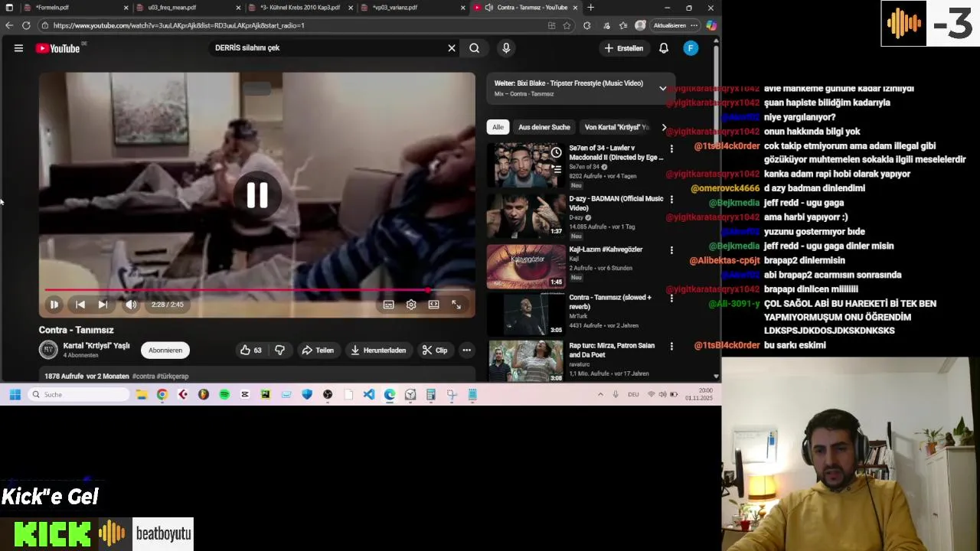Open options menu for Se7en of 34 video
The image size is (980, 551).
coord(671,149)
